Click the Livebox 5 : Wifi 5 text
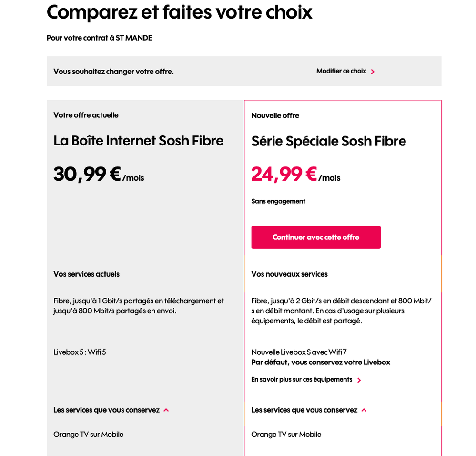476x456 pixels. click(x=80, y=352)
